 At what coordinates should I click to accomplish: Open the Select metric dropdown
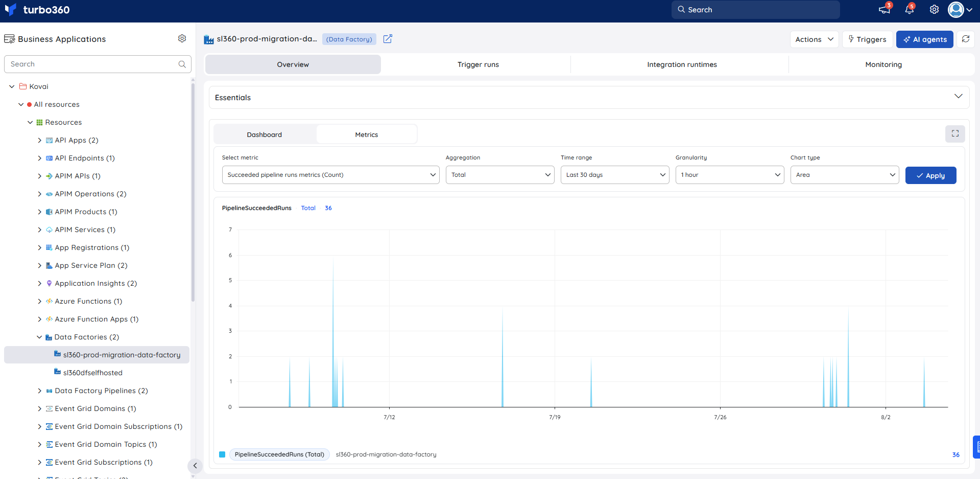[331, 175]
